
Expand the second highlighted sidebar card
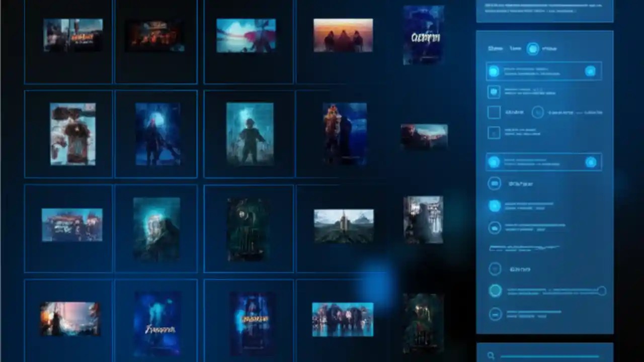pyautogui.click(x=543, y=162)
